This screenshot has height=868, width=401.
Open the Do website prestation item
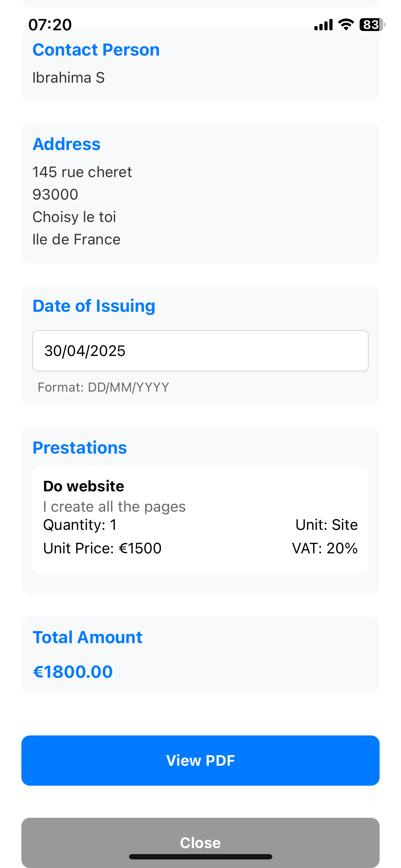pos(200,520)
